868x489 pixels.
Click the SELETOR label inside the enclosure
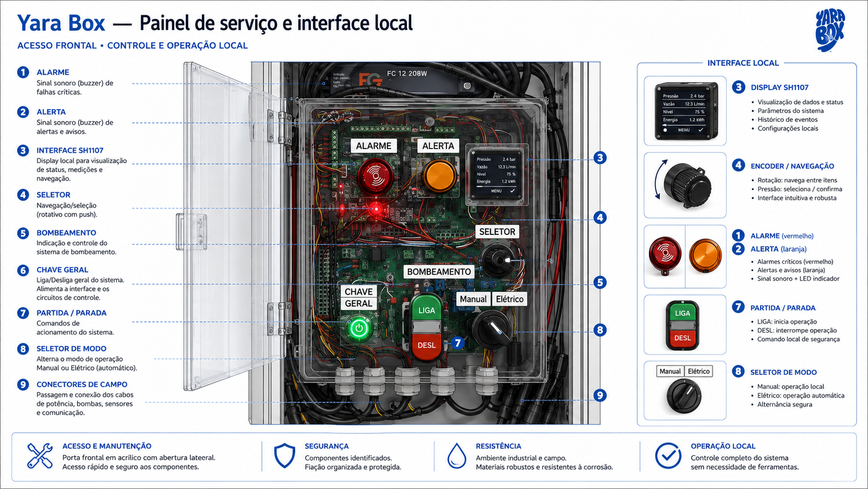[497, 232]
